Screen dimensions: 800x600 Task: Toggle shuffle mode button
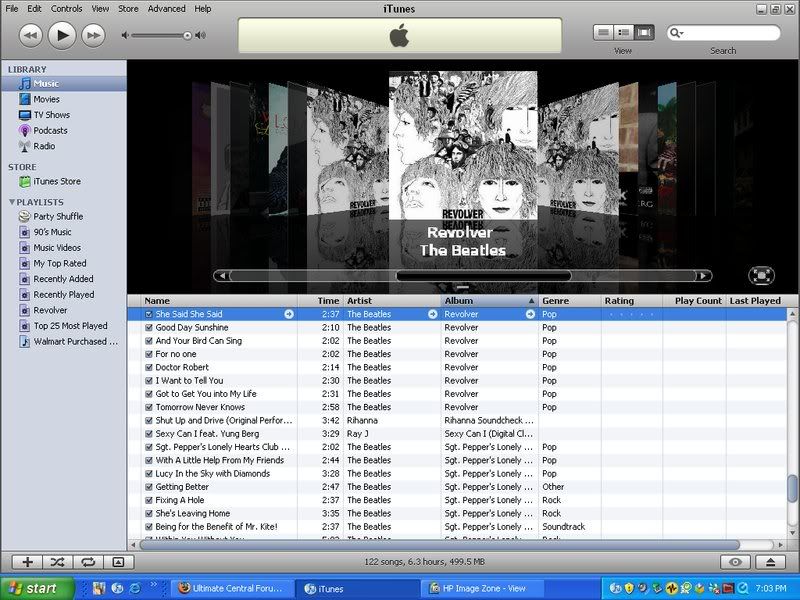pyautogui.click(x=58, y=562)
